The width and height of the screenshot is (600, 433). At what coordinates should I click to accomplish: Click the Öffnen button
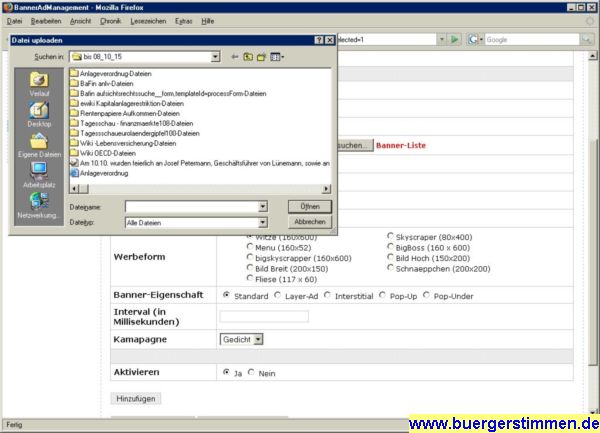310,207
